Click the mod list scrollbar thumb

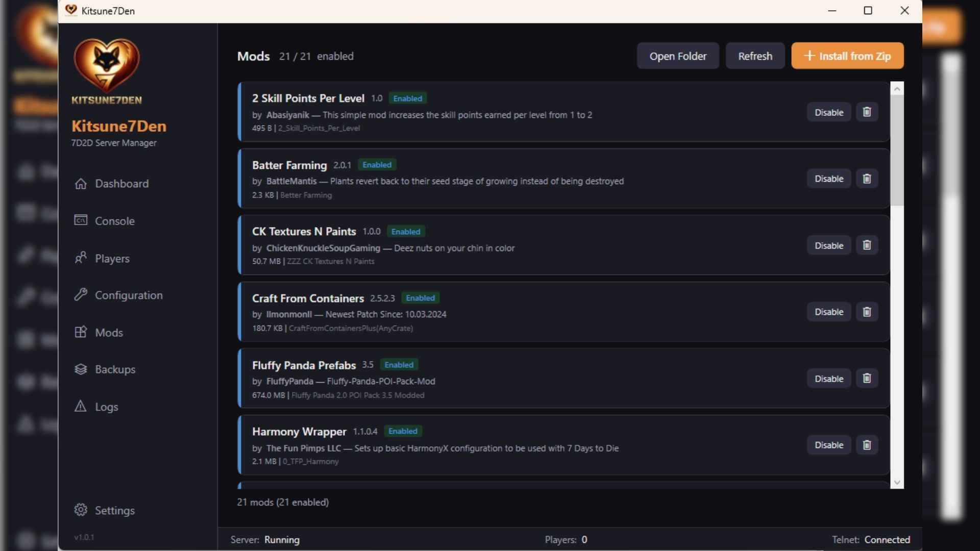pyautogui.click(x=897, y=151)
